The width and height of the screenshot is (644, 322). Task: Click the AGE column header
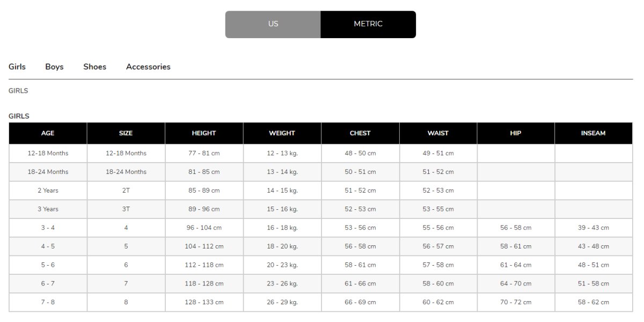point(48,133)
